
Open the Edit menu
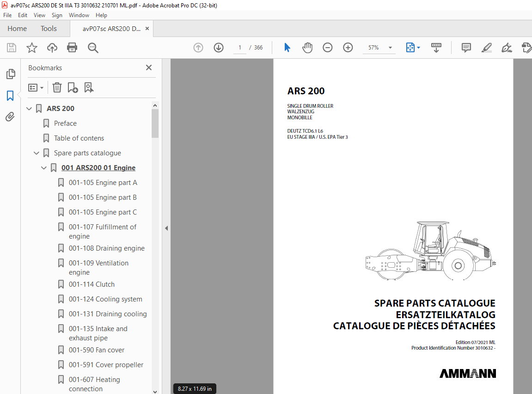[x=23, y=15]
